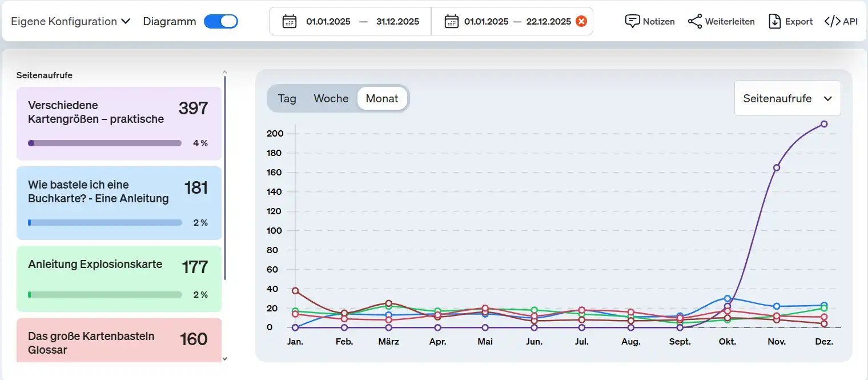Switch chart to Tag view
The height and width of the screenshot is (380, 868).
[287, 98]
